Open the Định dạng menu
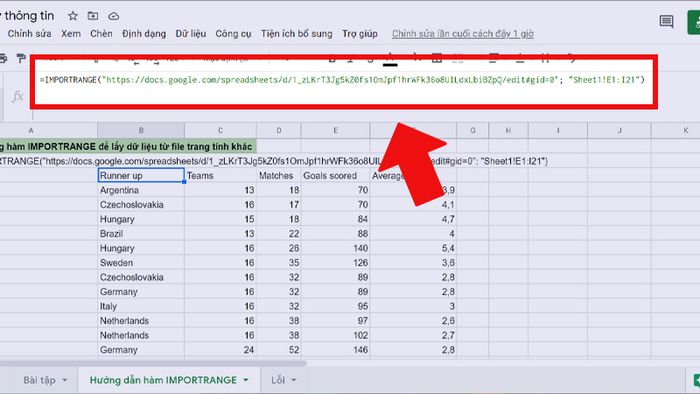Screen dimensions: 700x394 [144, 33]
